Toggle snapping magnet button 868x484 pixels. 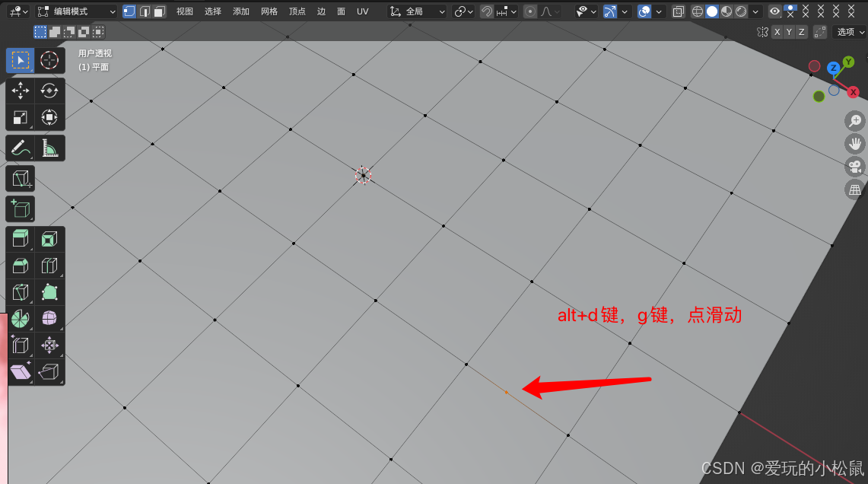click(x=487, y=11)
